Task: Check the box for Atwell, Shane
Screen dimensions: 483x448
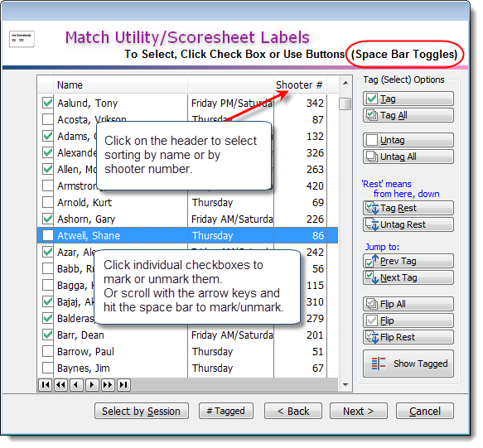Action: click(x=48, y=235)
